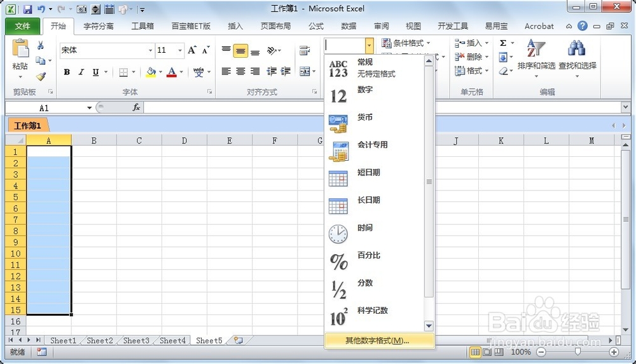Viewport: 636px width, 364px height.
Task: Click the text orientation icon
Action: [x=272, y=51]
